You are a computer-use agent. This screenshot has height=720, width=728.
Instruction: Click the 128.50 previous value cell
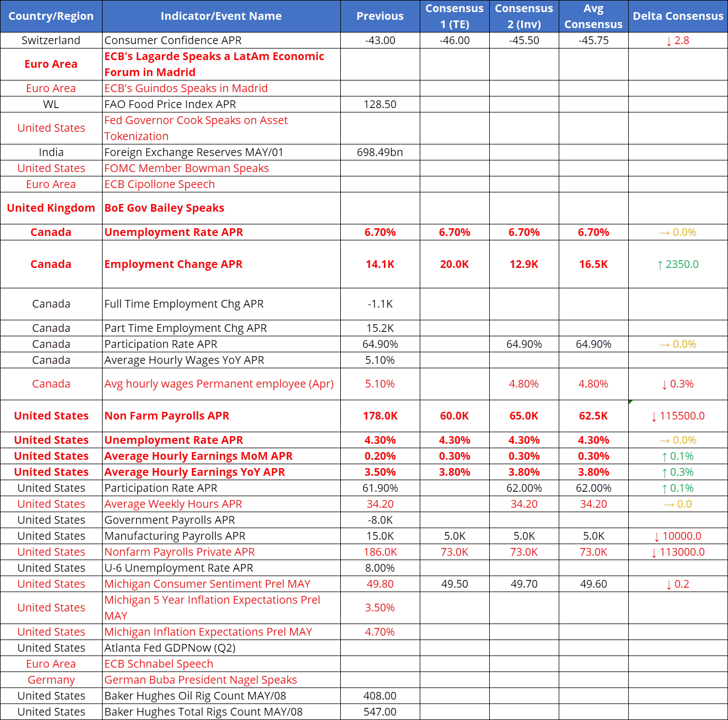(x=380, y=104)
